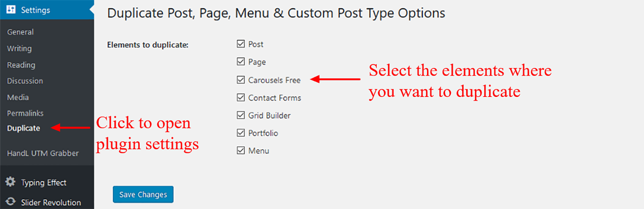Toggle the Menu checkbox
The image size is (644, 209).
coord(240,150)
